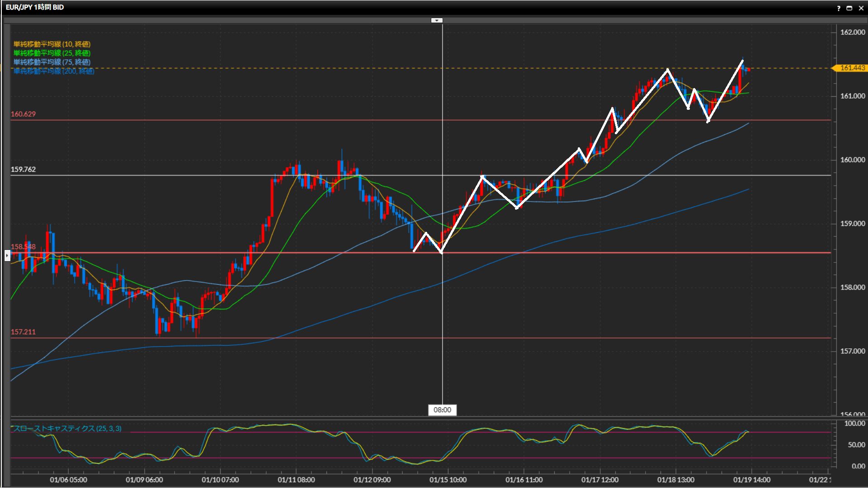Click the current price tag 161.443
The height and width of the screenshot is (488, 868).
pos(852,68)
